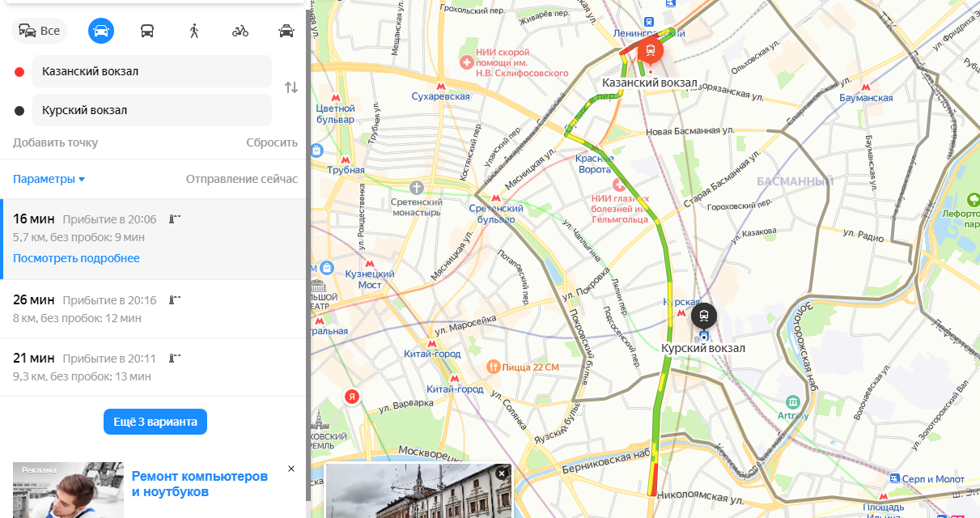This screenshot has height=518, width=980.
Task: Click the red Казанский вокзал marker
Action: point(650,53)
